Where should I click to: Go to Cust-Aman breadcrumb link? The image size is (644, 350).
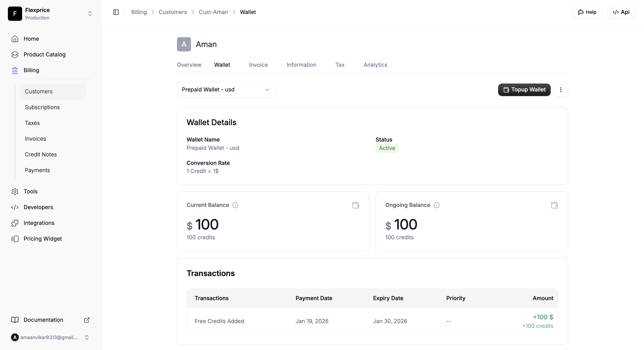tap(213, 12)
